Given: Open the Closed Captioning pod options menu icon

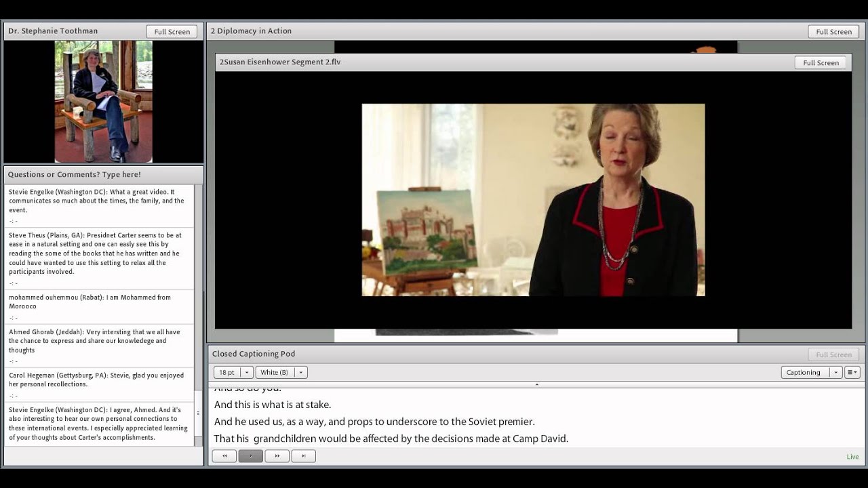Looking at the screenshot, I should [852, 372].
